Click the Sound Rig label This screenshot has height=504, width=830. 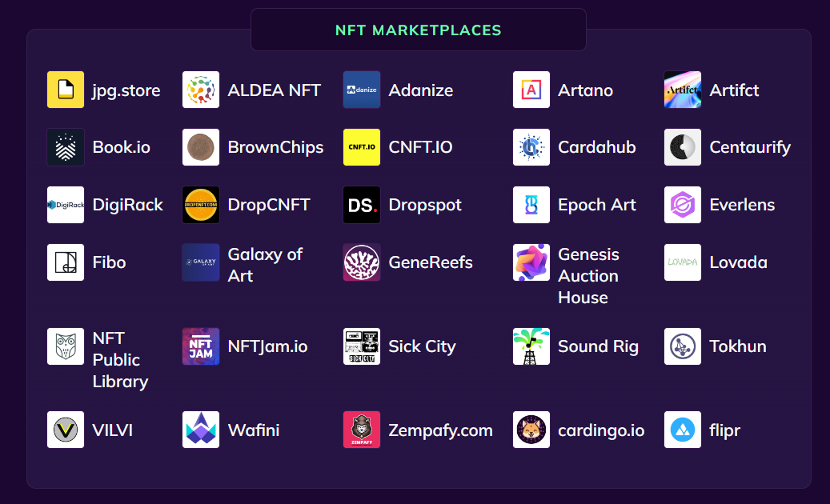598,347
